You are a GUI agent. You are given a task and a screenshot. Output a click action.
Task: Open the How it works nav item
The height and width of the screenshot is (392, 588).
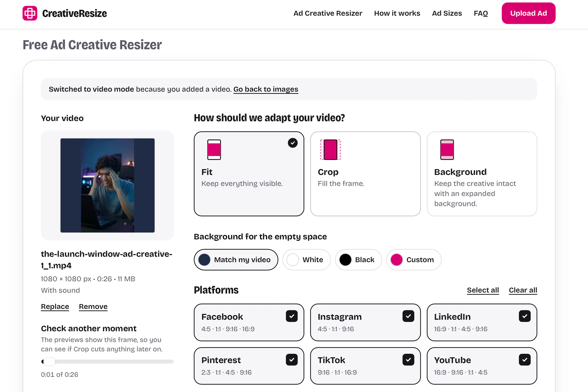tap(397, 13)
